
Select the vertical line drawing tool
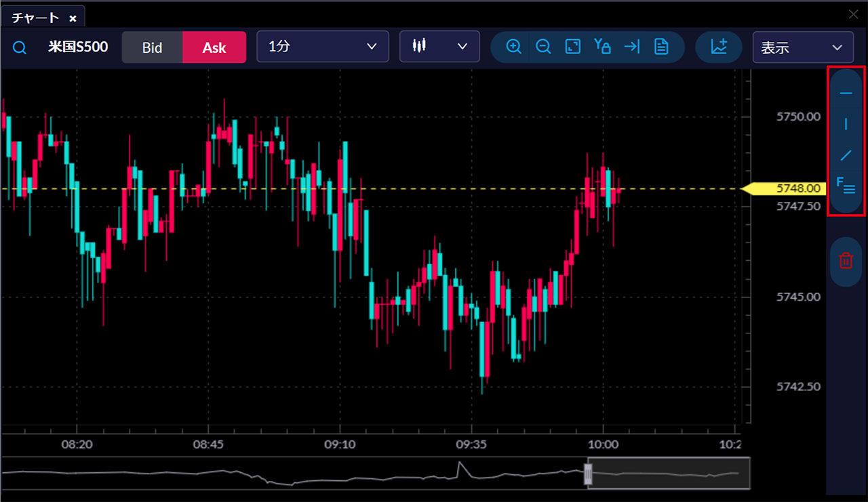click(x=846, y=124)
